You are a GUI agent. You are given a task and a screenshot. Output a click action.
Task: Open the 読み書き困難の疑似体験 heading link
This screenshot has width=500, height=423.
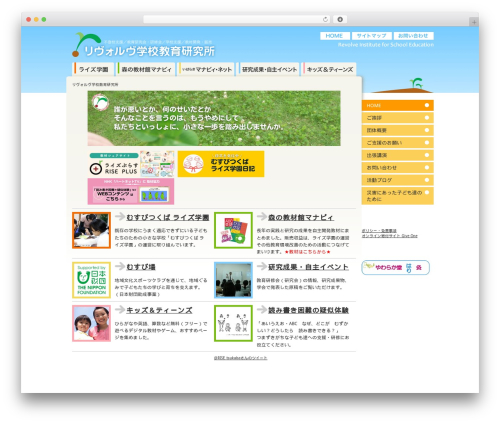tap(308, 310)
